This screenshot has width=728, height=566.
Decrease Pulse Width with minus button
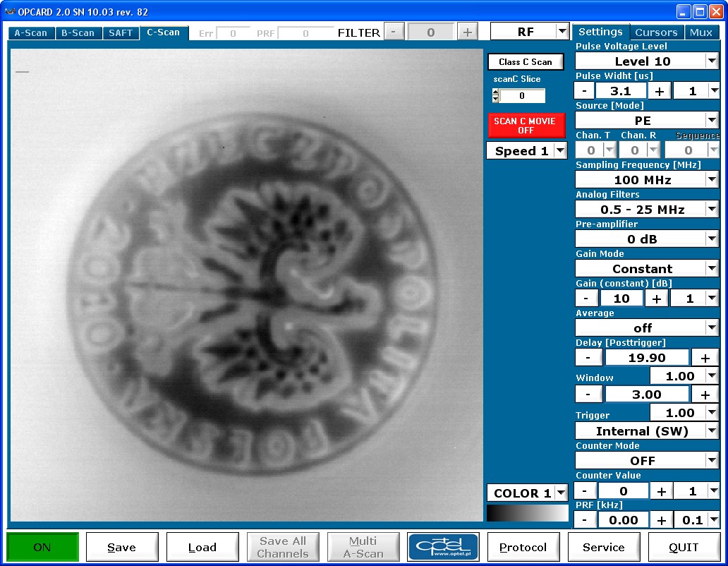point(585,91)
